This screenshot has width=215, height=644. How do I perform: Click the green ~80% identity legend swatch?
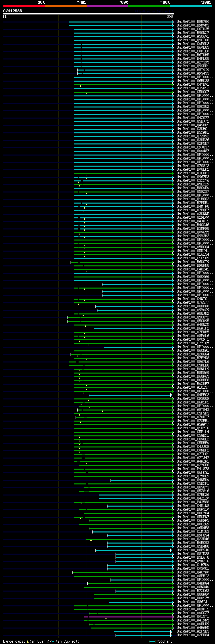tap(149, 6)
